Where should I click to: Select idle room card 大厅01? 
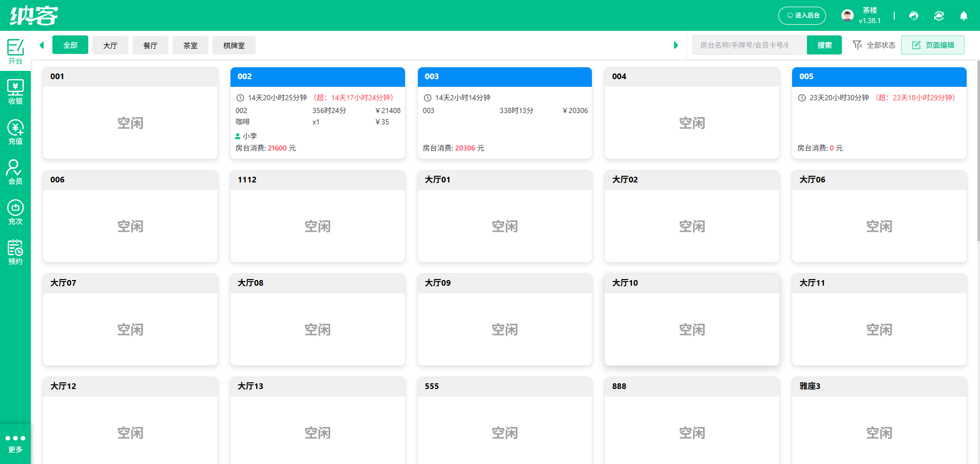coord(505,216)
